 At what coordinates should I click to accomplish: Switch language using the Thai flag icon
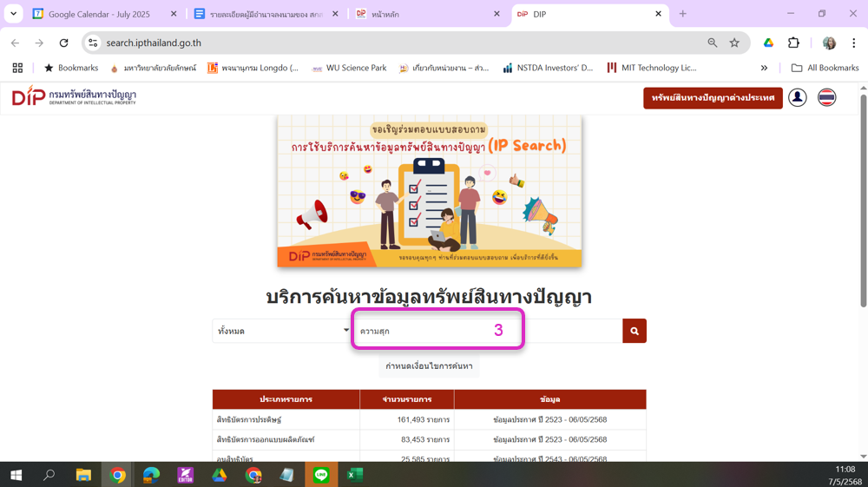[826, 98]
